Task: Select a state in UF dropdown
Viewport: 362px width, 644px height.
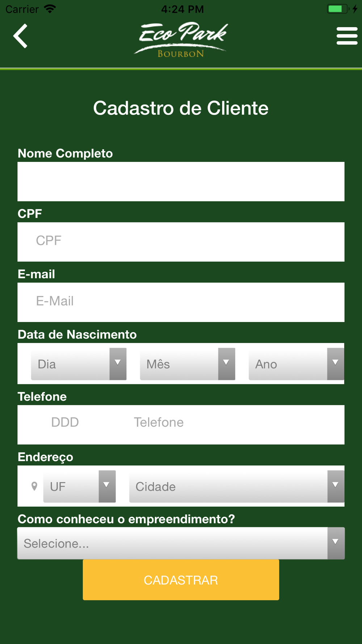Action: pyautogui.click(x=79, y=486)
